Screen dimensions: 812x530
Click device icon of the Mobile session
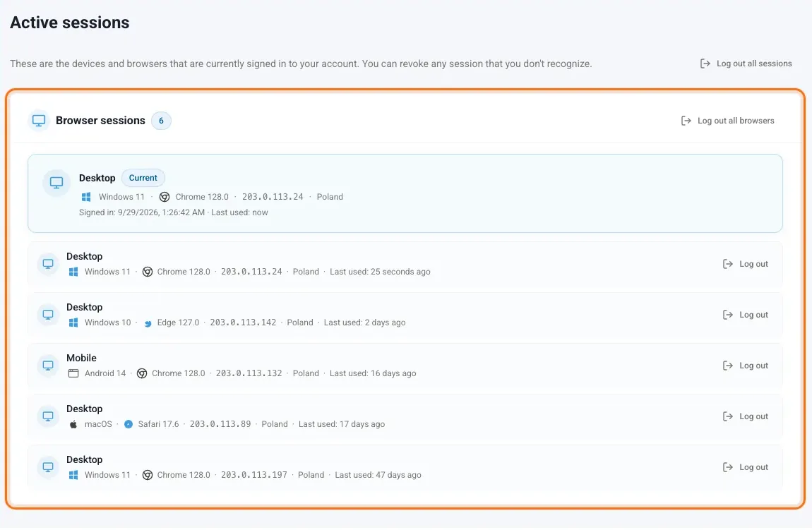(48, 366)
